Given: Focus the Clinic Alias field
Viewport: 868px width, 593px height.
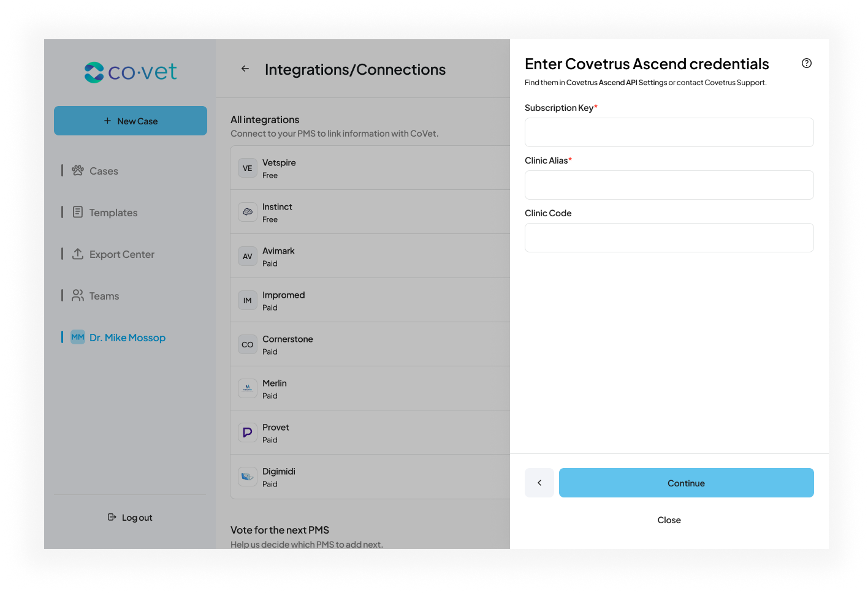Looking at the screenshot, I should 669,185.
